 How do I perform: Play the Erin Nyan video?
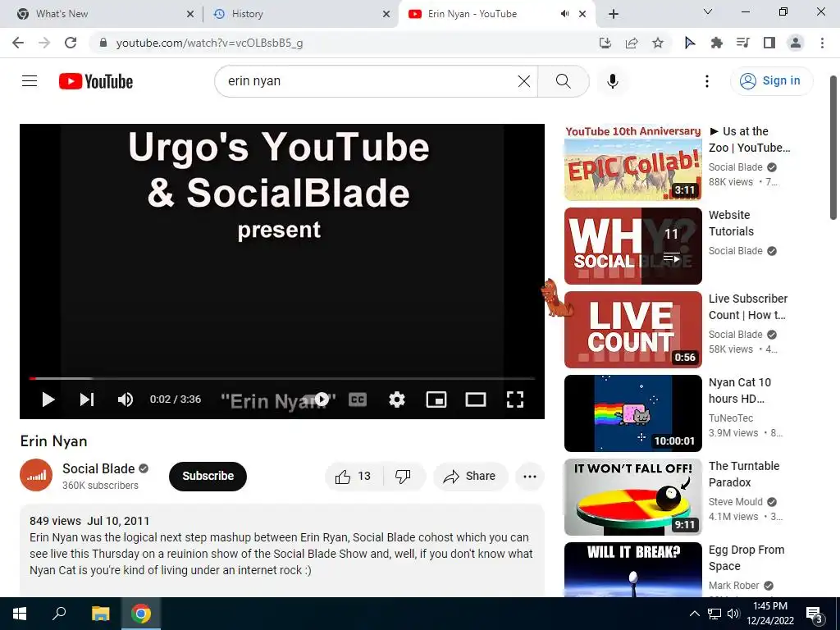48,399
